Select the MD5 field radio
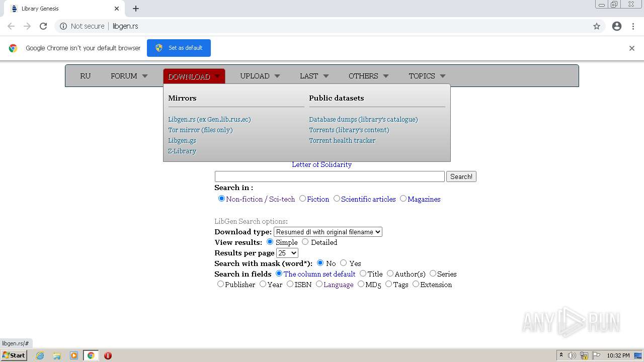The image size is (644, 362). [361, 284]
